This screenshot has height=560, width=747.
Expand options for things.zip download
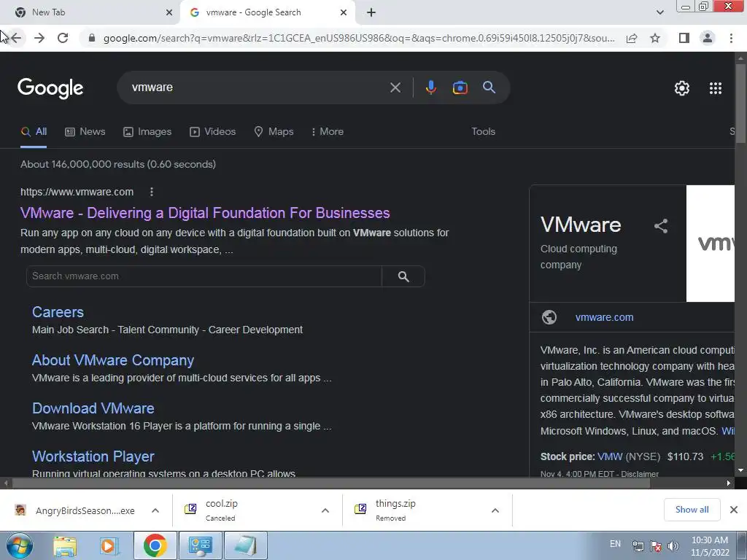coord(495,510)
